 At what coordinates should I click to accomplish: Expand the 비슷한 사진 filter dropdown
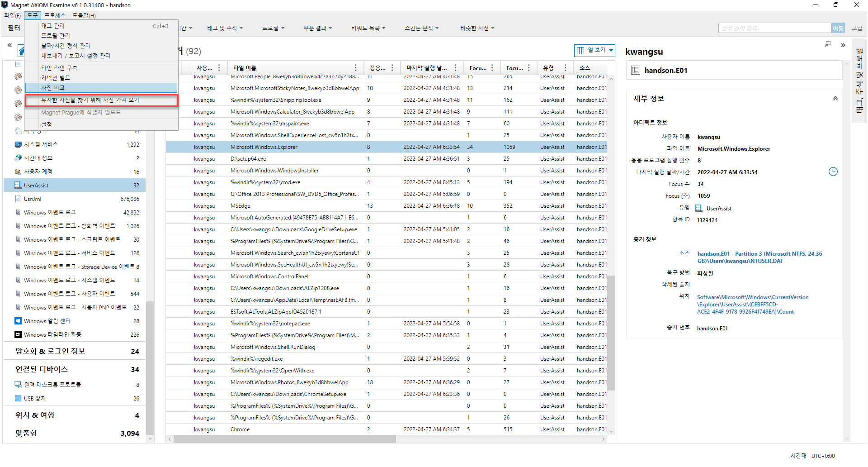click(x=477, y=28)
